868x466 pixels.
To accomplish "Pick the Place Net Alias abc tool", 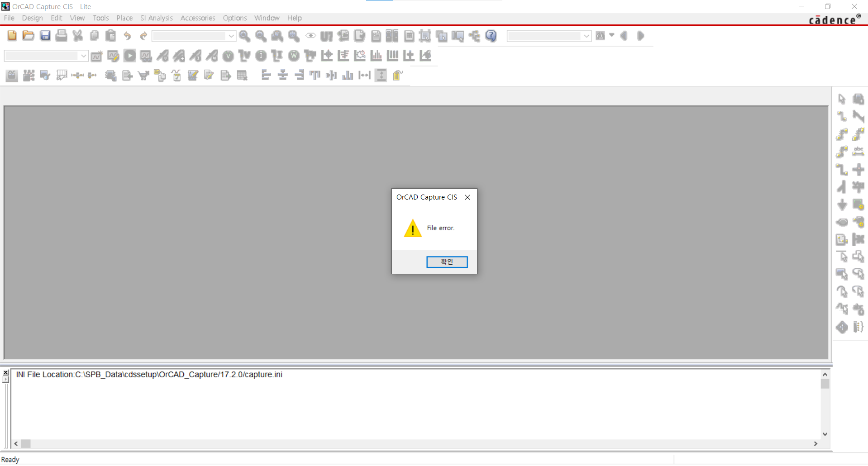I will point(858,152).
